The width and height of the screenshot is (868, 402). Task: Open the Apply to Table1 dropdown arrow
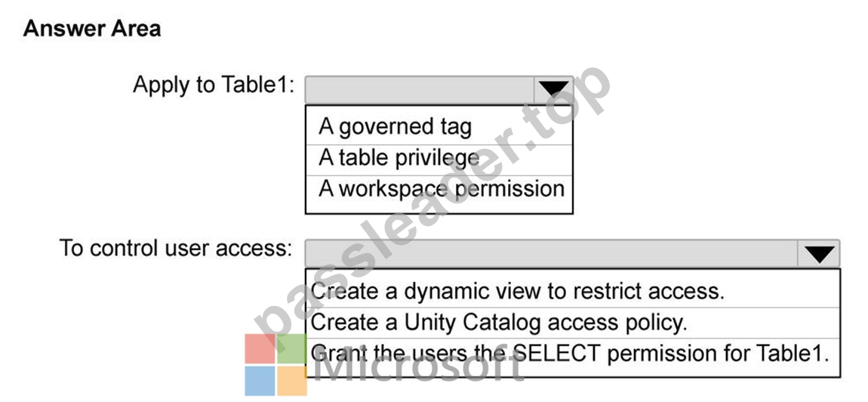554,89
